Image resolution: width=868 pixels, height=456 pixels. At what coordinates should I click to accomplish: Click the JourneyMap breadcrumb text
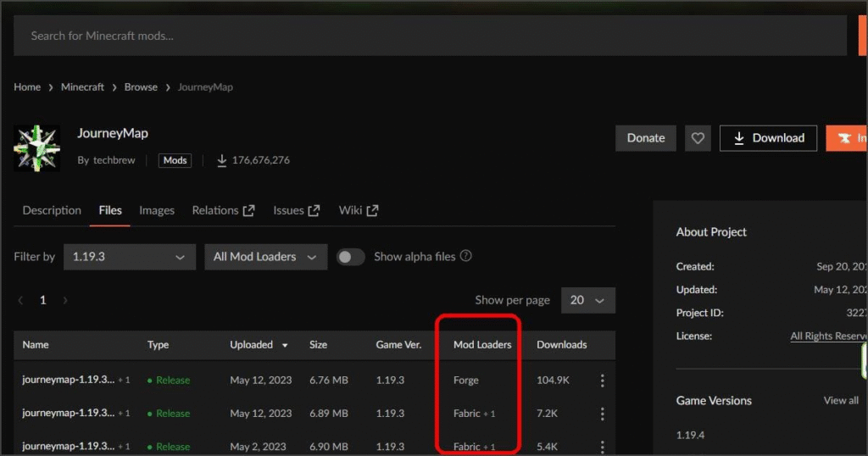click(205, 87)
